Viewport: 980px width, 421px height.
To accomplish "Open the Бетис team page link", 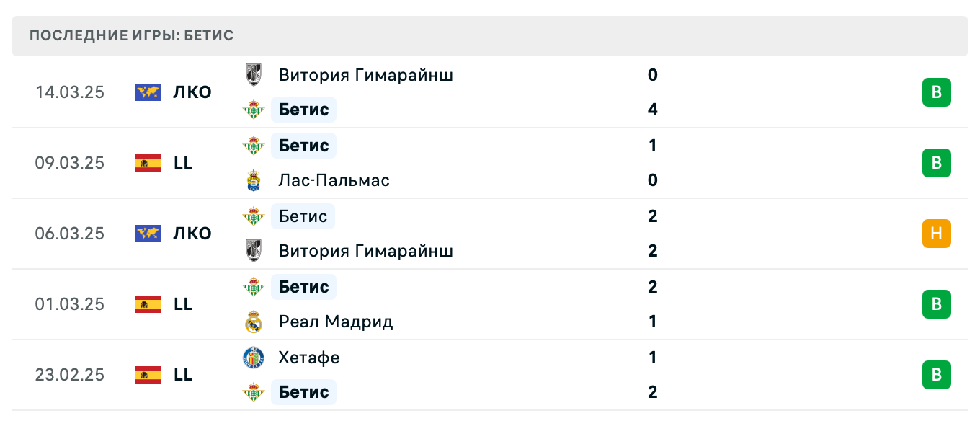I will (303, 110).
